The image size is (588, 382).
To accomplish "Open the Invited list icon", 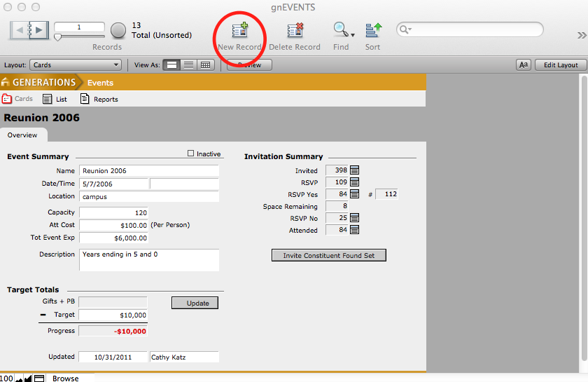I will point(354,170).
